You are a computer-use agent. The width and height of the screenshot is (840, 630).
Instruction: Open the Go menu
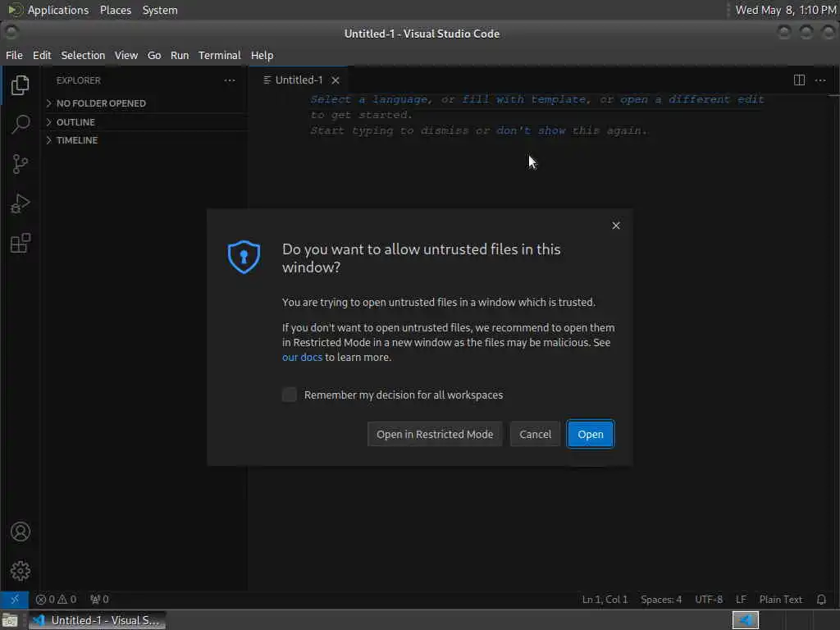154,55
